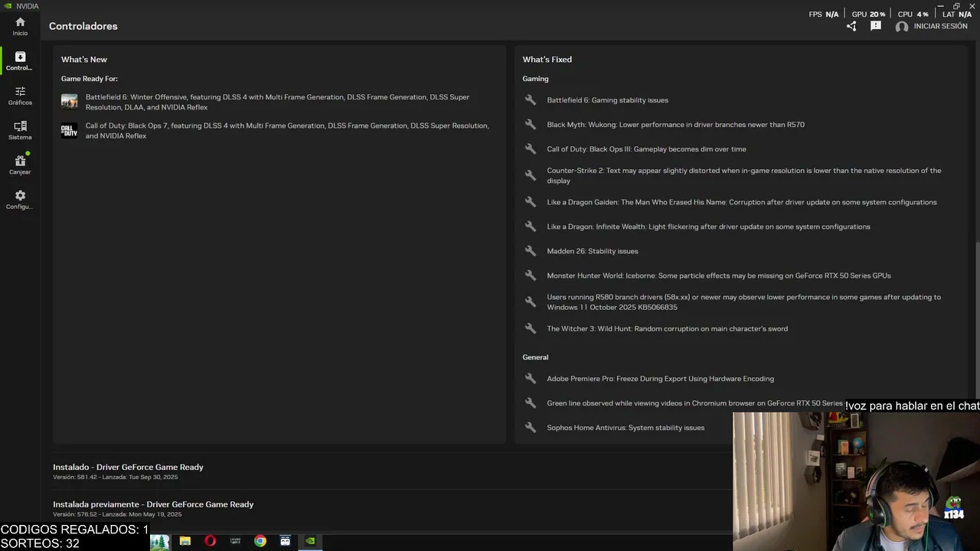
Task: Click the General subsection label
Action: pos(536,357)
